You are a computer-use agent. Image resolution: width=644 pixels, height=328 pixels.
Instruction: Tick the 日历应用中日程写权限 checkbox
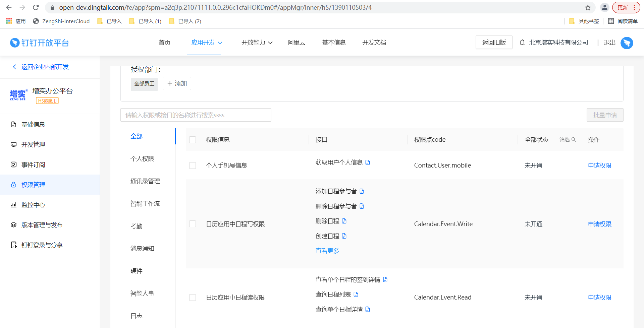pyautogui.click(x=193, y=224)
